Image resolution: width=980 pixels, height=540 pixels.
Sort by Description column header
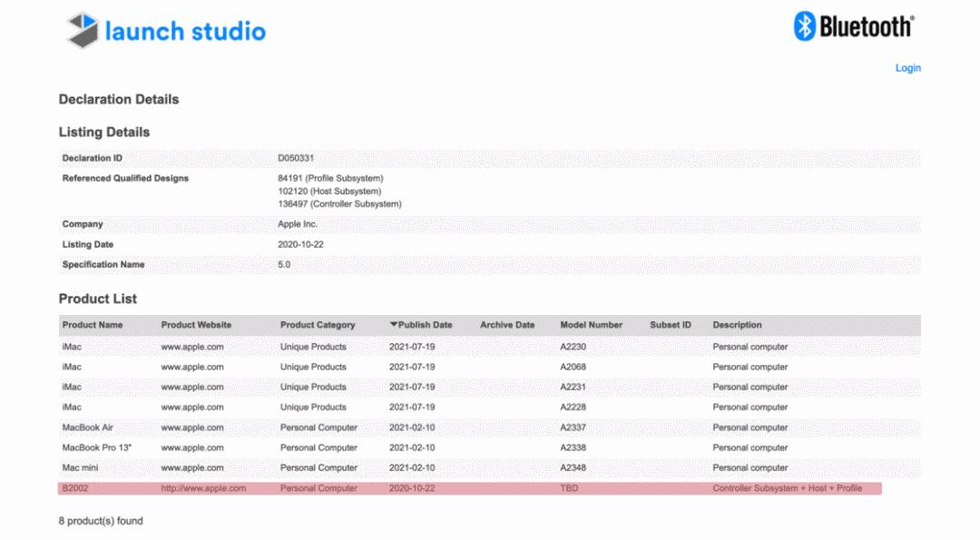pyautogui.click(x=738, y=325)
